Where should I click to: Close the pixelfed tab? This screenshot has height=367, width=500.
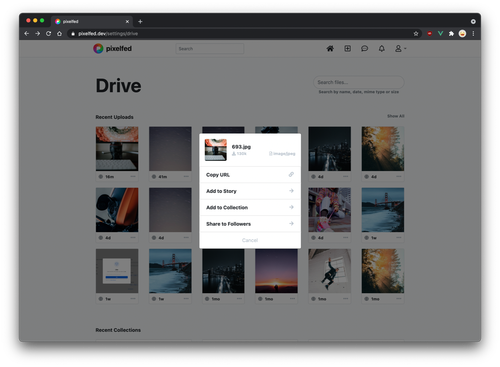click(127, 21)
